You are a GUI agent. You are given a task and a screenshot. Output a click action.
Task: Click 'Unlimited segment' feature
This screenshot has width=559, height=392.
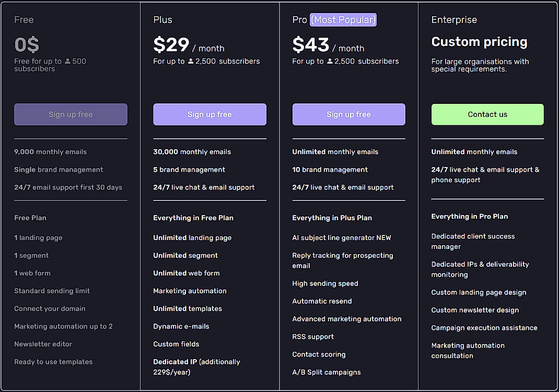coord(185,256)
